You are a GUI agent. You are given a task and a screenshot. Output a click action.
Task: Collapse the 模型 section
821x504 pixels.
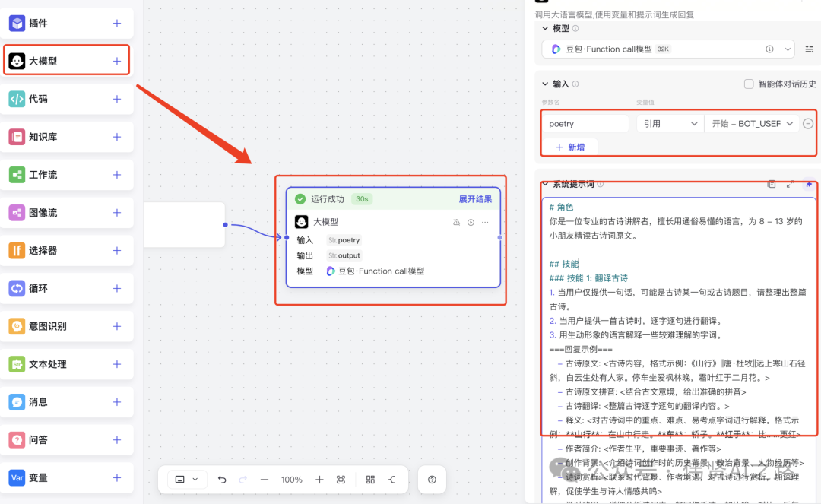(545, 28)
